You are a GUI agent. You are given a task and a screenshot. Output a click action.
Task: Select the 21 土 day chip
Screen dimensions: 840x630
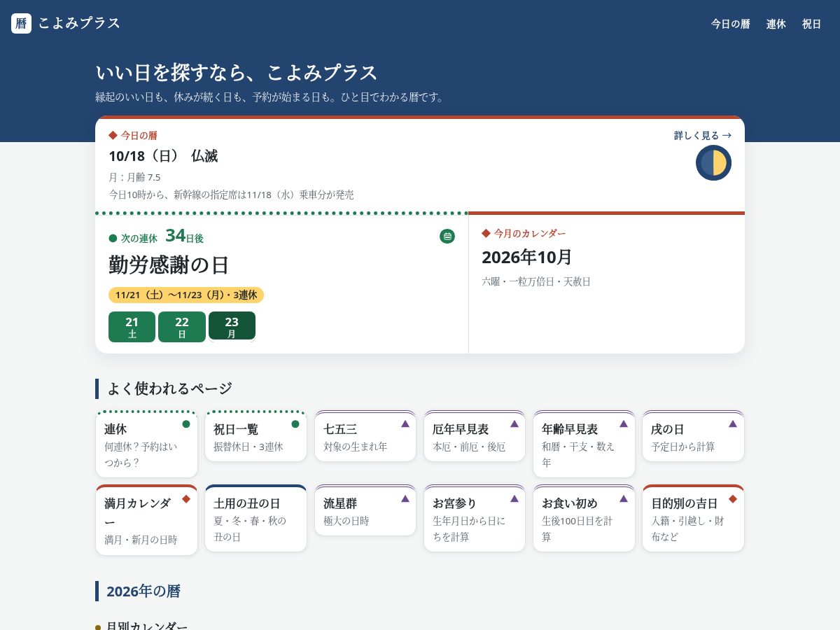[x=132, y=327]
